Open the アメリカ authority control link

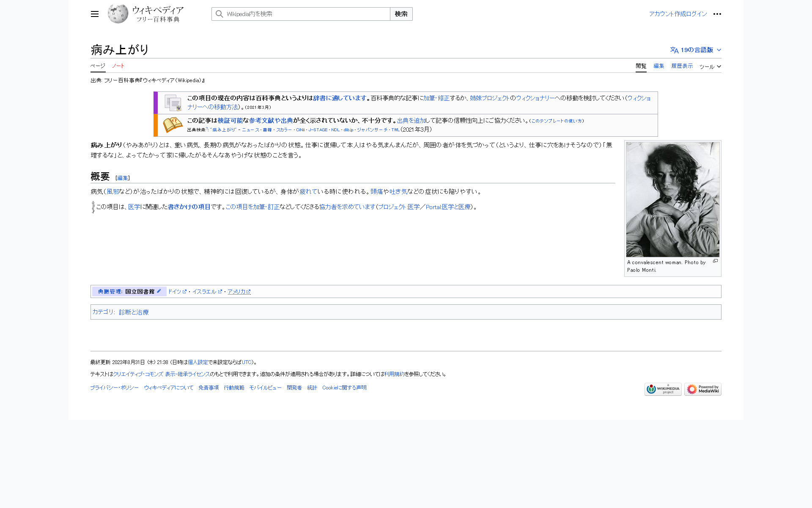pos(239,292)
